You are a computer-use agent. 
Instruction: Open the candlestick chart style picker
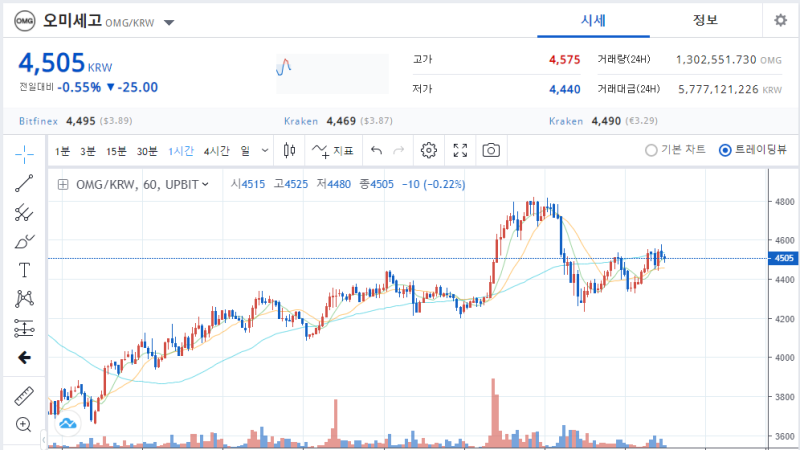(x=289, y=151)
